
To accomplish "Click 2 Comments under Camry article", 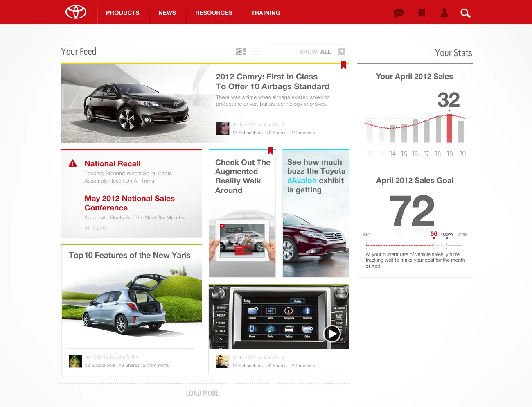I will [303, 133].
